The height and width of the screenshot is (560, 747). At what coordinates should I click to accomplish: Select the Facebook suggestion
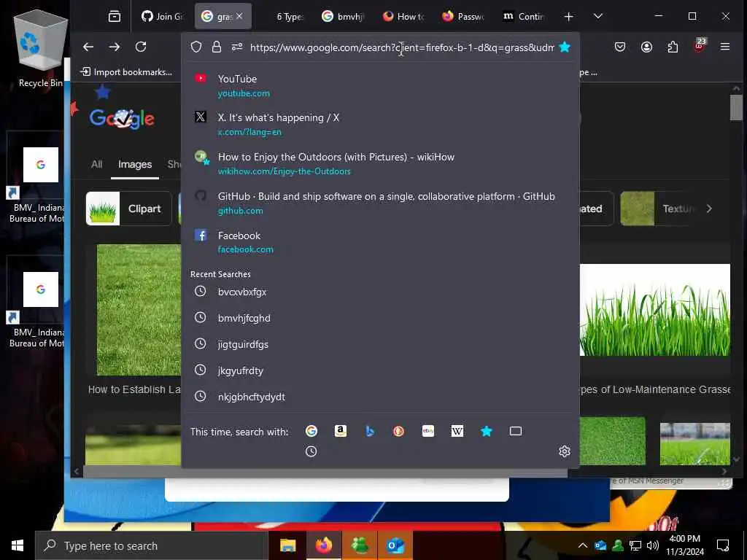[x=380, y=242]
